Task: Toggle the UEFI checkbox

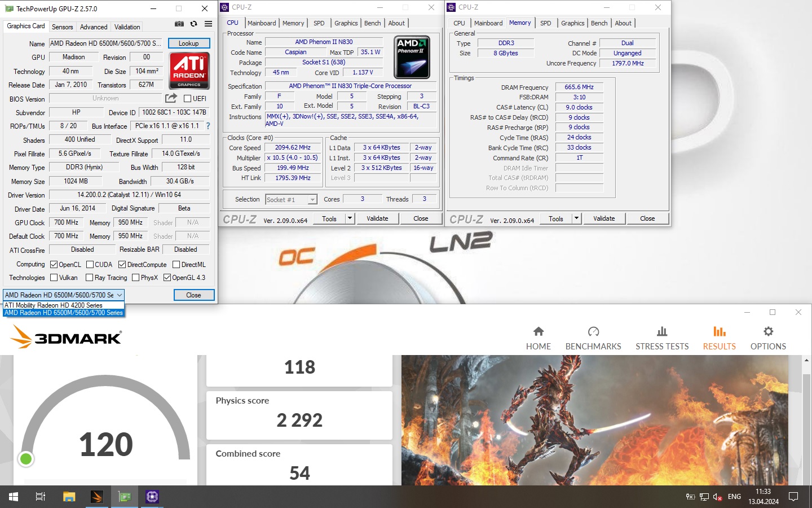Action: pyautogui.click(x=188, y=98)
